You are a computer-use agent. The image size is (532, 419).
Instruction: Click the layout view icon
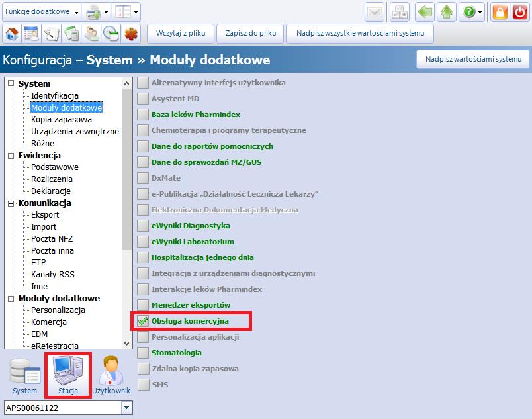click(123, 12)
